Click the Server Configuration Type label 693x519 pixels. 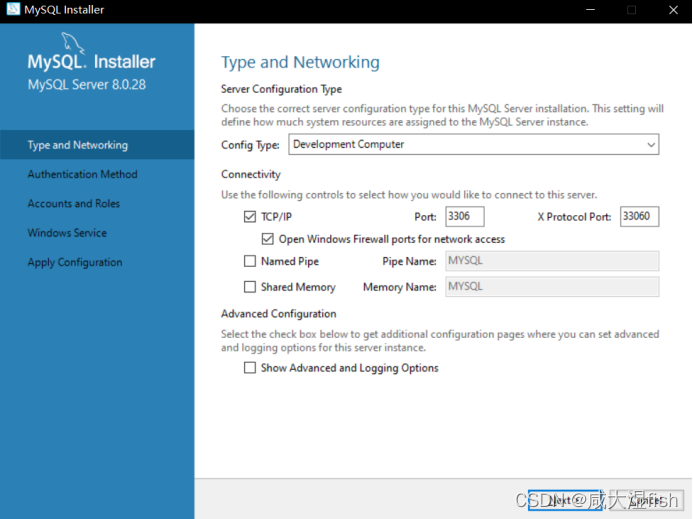point(281,89)
